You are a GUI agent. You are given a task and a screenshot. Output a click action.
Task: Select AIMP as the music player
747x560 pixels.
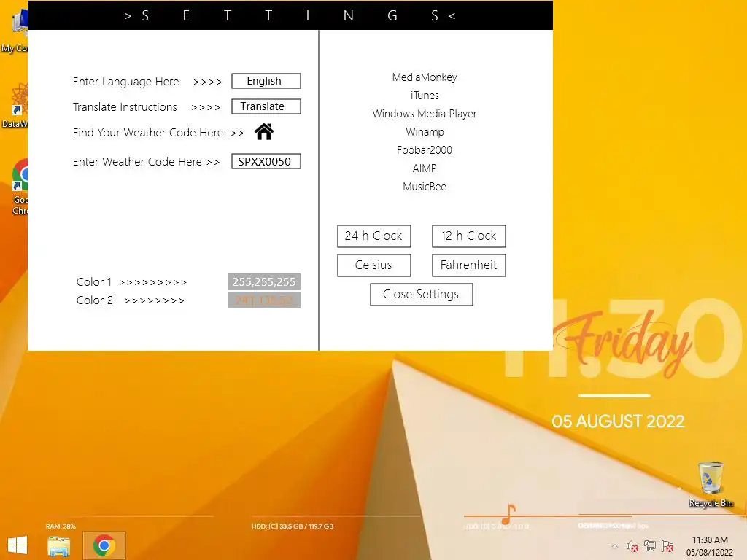pyautogui.click(x=425, y=168)
